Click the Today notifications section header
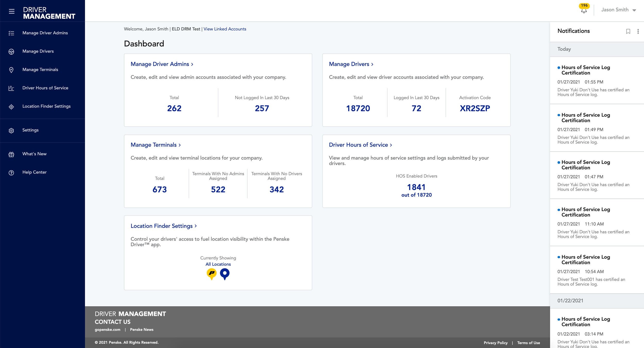The width and height of the screenshot is (644, 348). [597, 49]
